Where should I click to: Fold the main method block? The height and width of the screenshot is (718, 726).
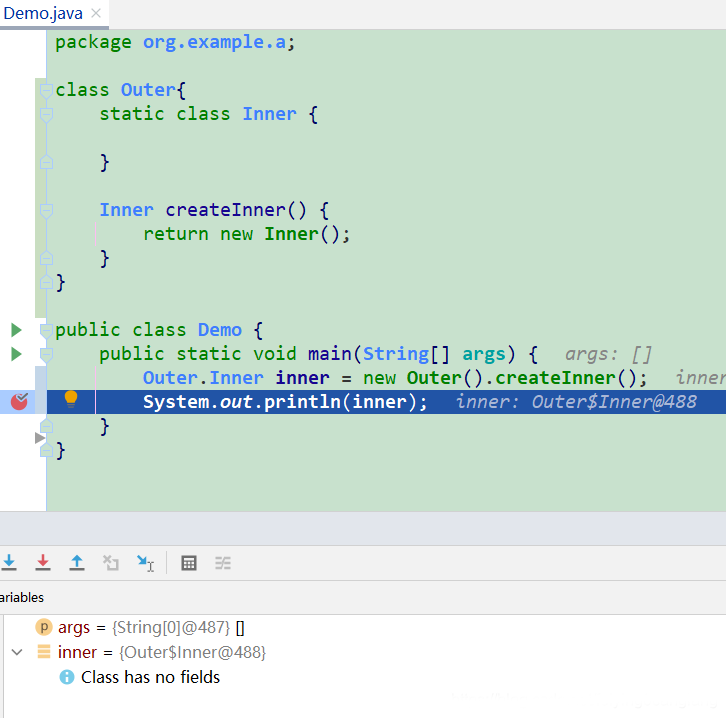pyautogui.click(x=46, y=355)
